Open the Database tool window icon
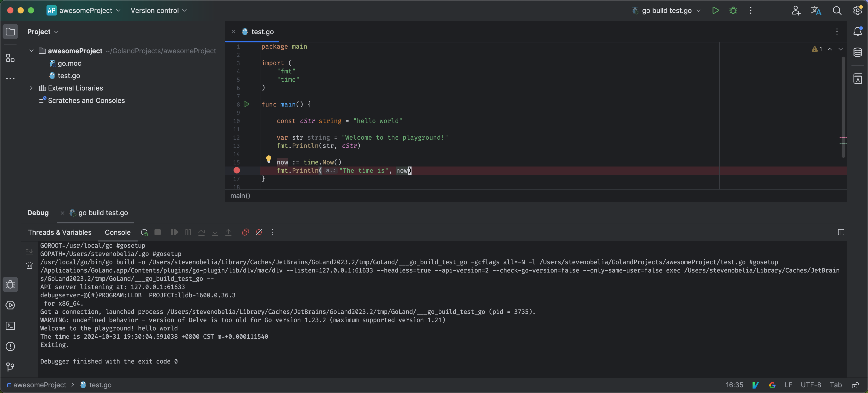Viewport: 868px width, 393px height. (857, 52)
